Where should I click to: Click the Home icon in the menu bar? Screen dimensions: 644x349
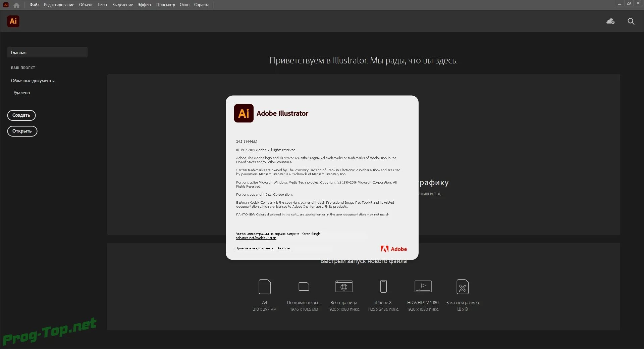tap(16, 5)
